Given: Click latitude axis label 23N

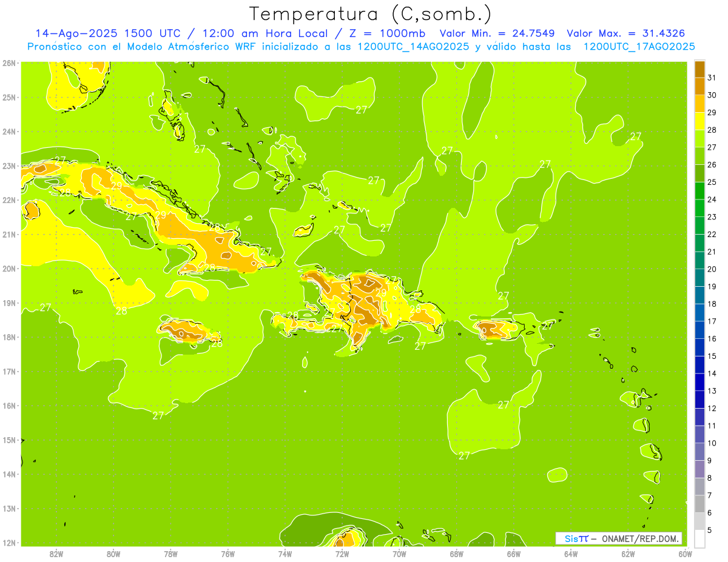Looking at the screenshot, I should (8, 166).
